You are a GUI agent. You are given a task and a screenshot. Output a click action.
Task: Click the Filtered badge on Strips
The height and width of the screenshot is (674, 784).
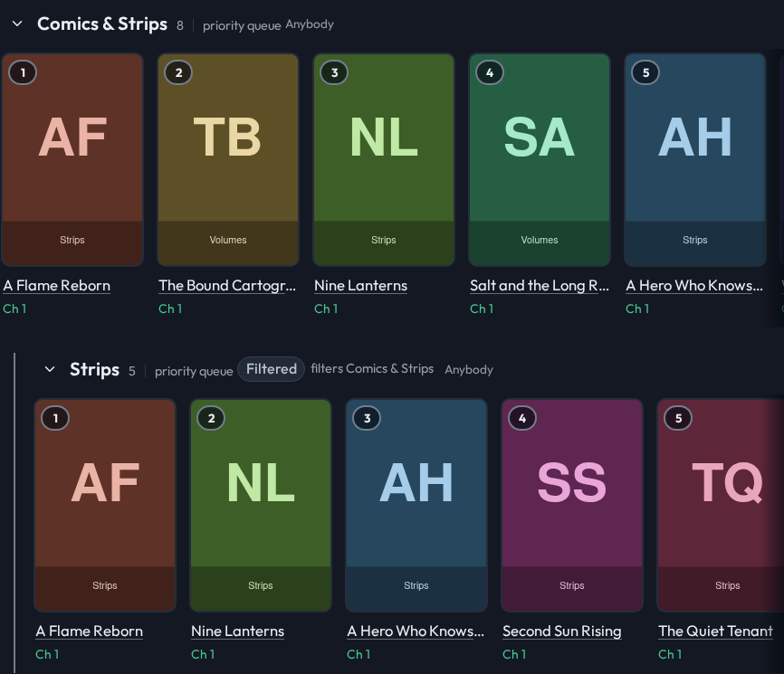271,369
